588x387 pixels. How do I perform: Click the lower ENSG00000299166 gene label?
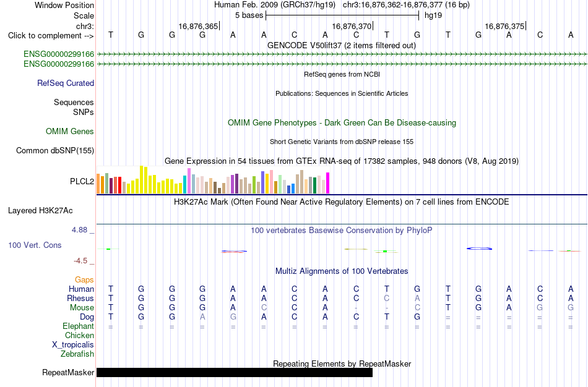[x=59, y=64]
